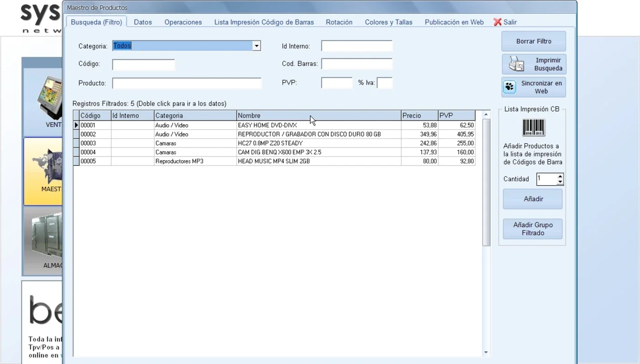The height and width of the screenshot is (364, 640).
Task: Sort by the PVP column header
Action: pyautogui.click(x=456, y=116)
